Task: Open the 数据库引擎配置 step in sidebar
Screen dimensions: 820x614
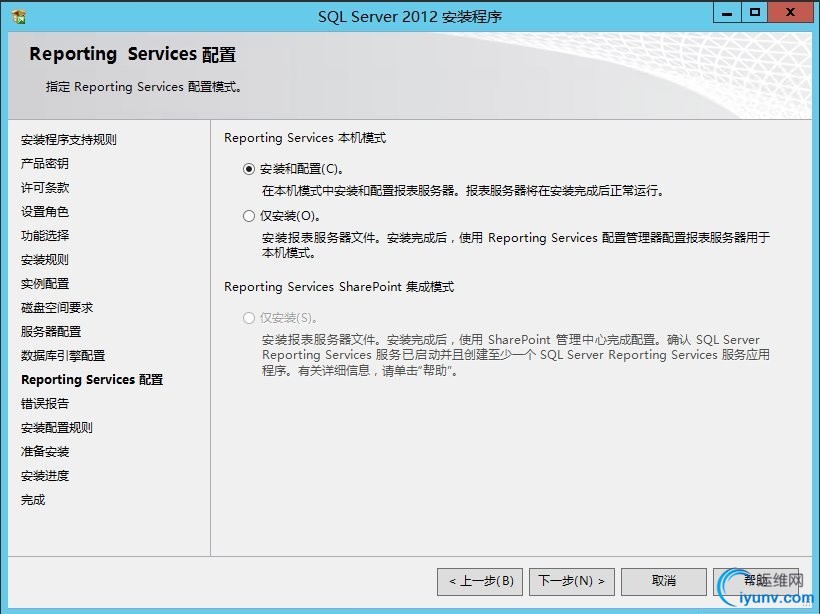Action: (x=63, y=356)
